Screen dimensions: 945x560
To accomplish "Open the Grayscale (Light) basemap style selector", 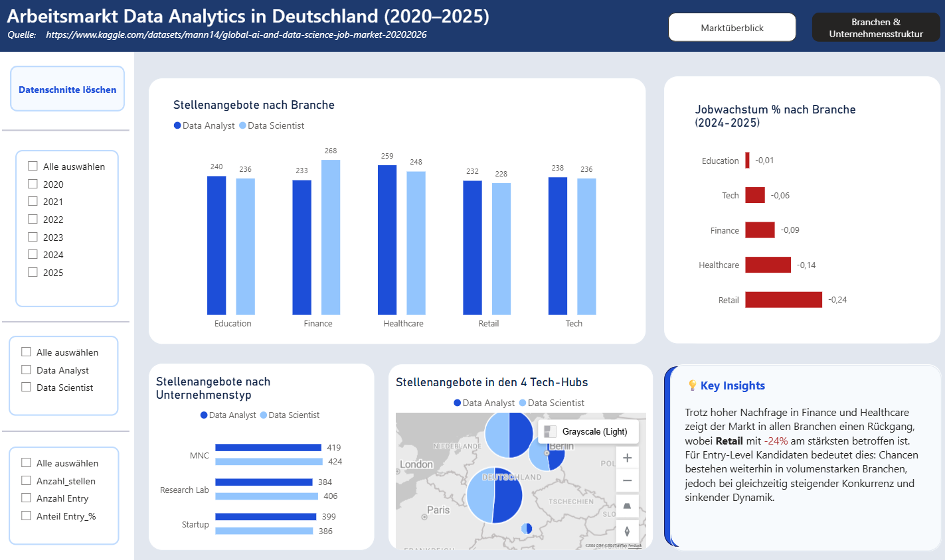I will [588, 432].
